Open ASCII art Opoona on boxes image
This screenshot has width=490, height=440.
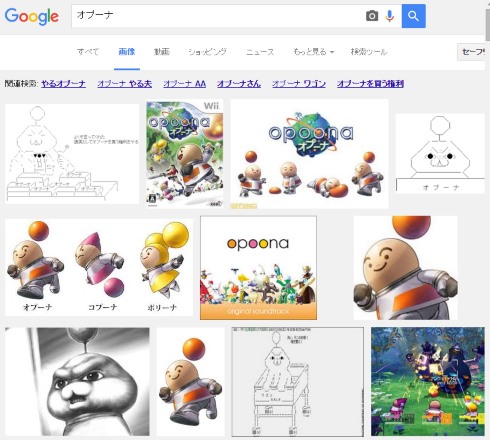click(72, 154)
